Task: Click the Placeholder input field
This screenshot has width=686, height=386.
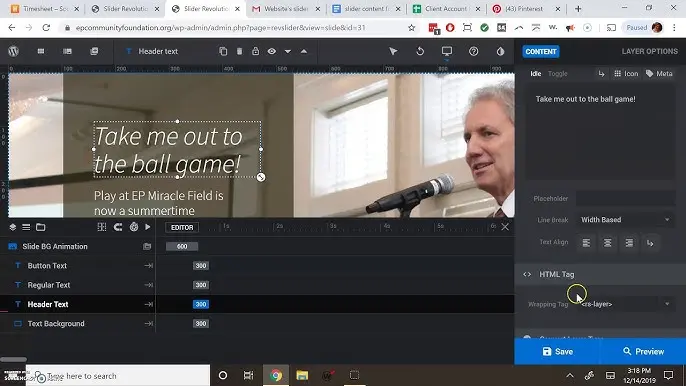Action: point(625,198)
